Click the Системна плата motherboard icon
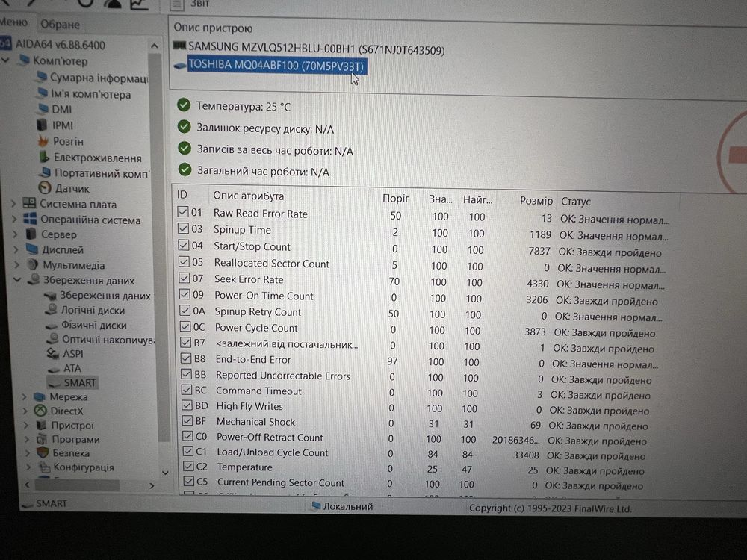 pos(29,204)
